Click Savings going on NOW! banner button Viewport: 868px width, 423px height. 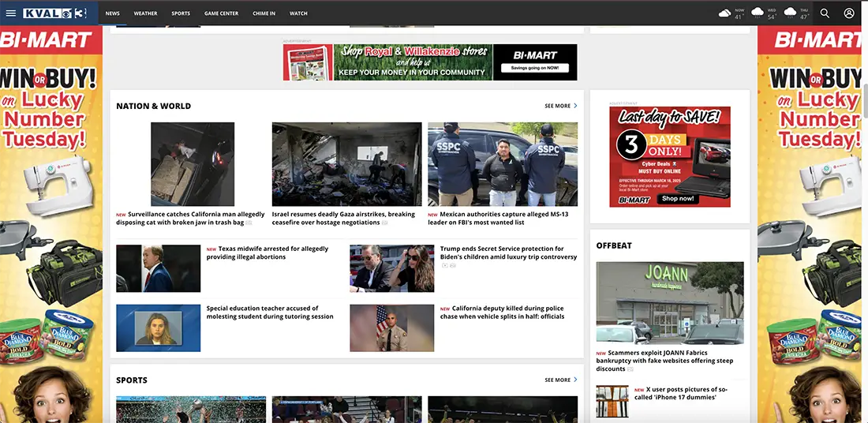(x=535, y=68)
